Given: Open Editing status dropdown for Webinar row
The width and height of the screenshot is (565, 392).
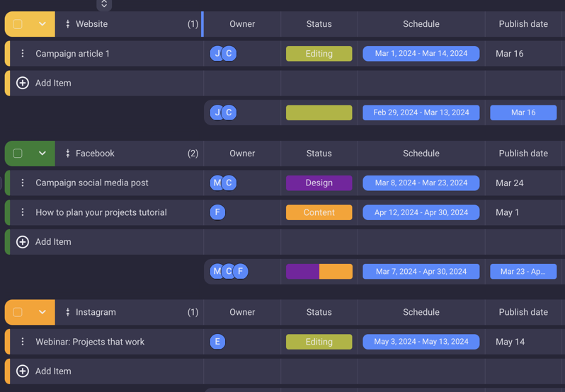Looking at the screenshot, I should [319, 342].
